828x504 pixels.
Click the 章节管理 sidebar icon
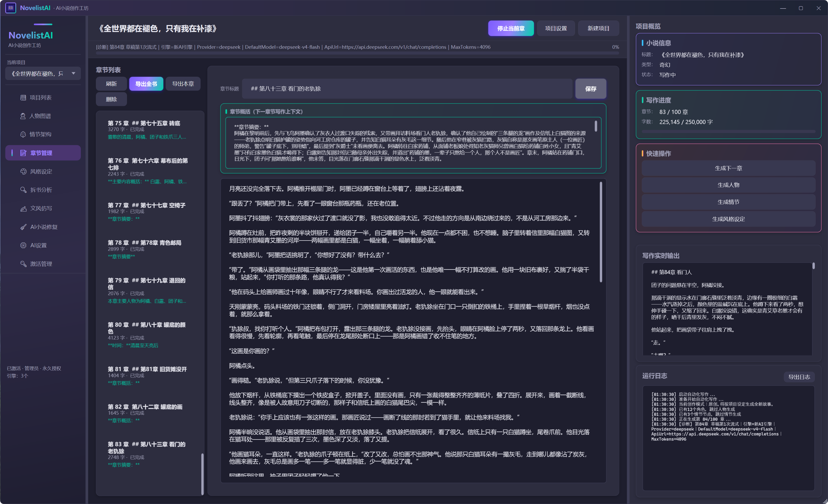[x=23, y=153]
